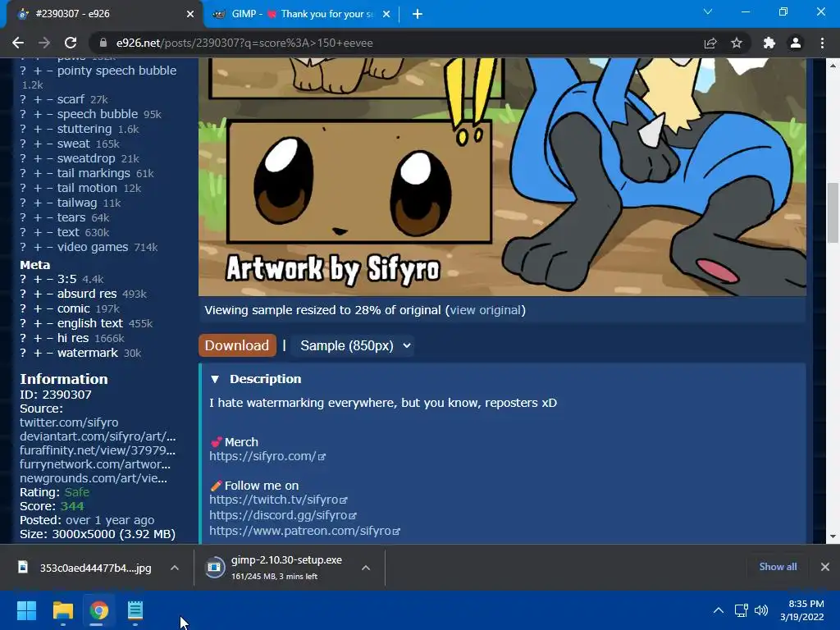Collapse the Description section triangle

tap(215, 379)
